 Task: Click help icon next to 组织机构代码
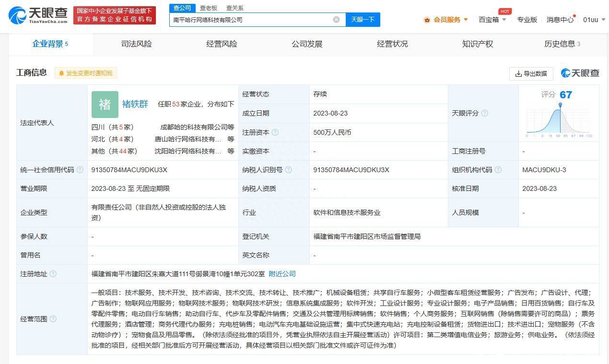coord(498,170)
